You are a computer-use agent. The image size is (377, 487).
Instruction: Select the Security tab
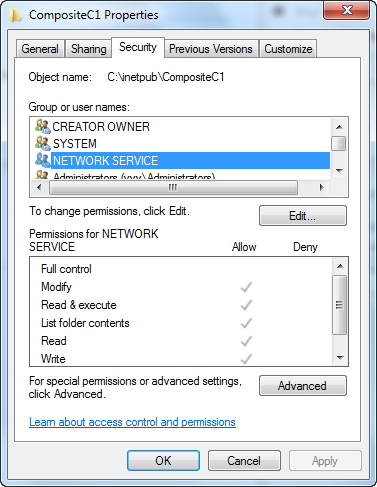click(x=138, y=47)
